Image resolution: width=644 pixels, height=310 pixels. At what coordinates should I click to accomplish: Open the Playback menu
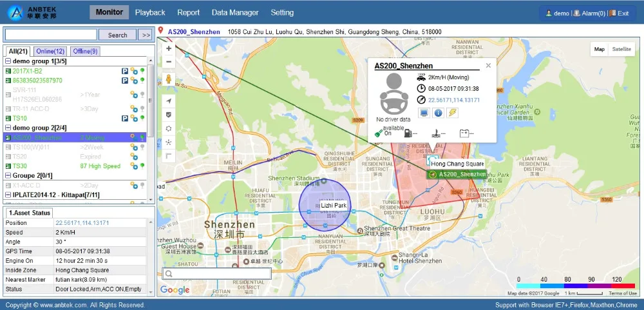(x=150, y=13)
